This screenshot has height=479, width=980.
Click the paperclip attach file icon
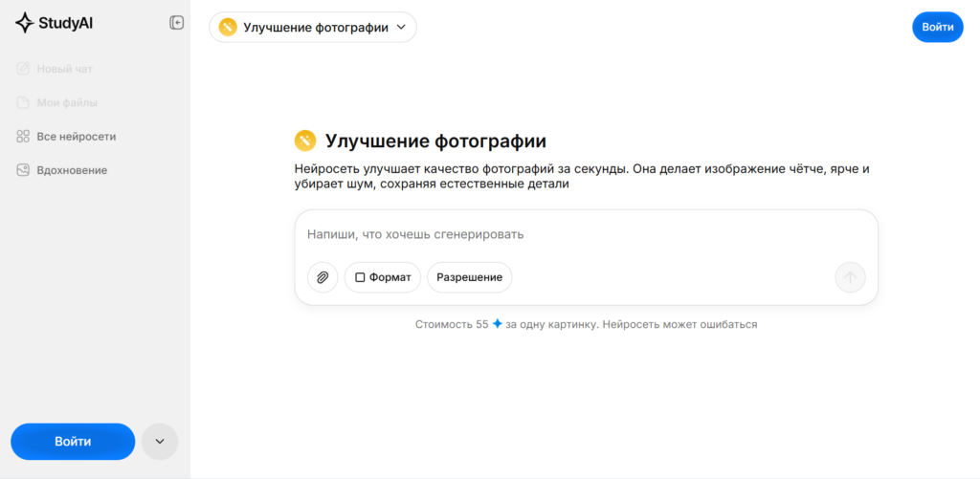pos(323,277)
